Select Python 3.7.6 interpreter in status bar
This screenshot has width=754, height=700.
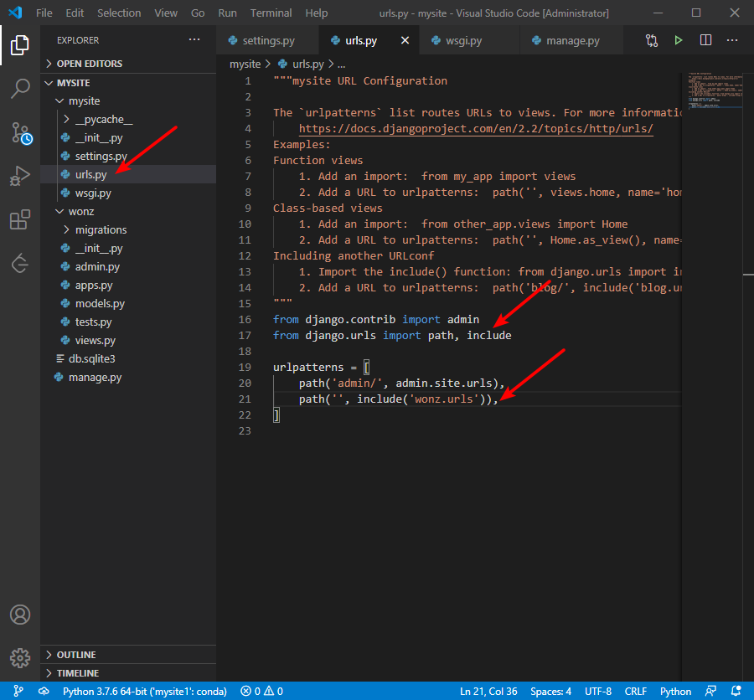[x=145, y=692]
